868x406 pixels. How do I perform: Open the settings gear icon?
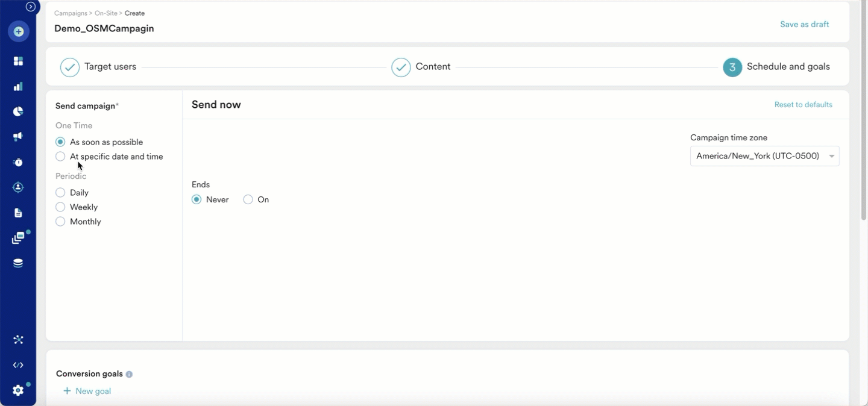pos(18,390)
